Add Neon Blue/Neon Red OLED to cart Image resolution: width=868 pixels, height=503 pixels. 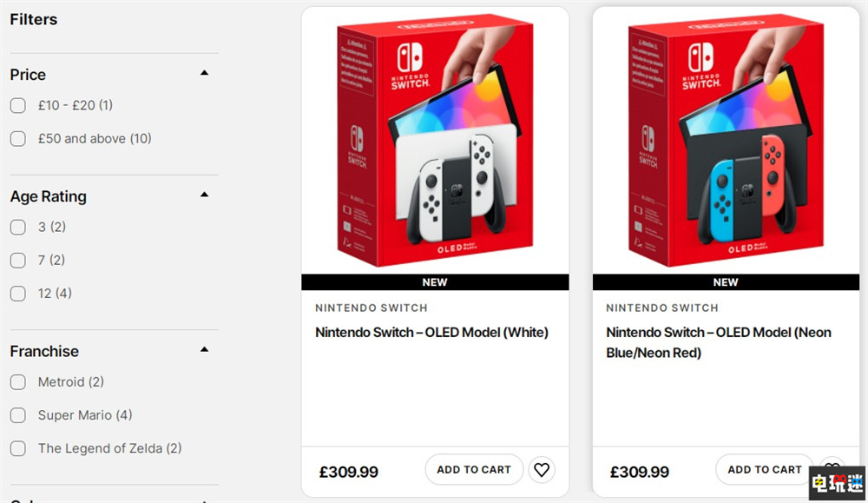click(x=764, y=470)
